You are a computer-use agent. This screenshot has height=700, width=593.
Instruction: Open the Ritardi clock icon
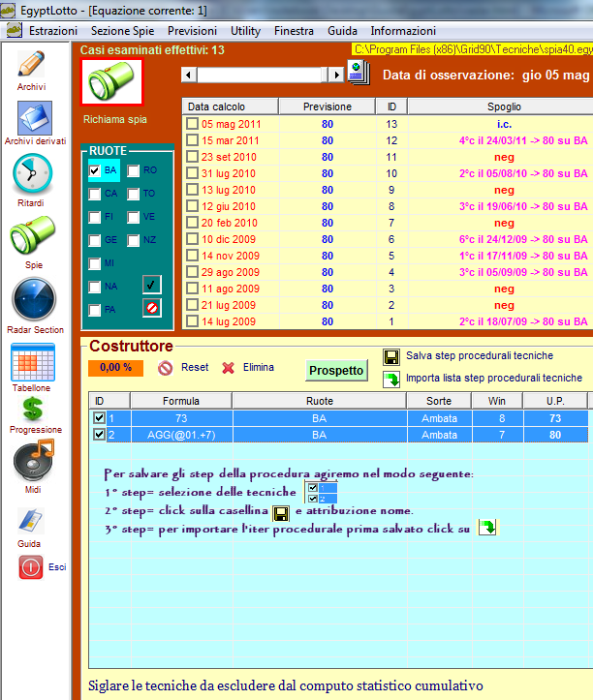32,173
